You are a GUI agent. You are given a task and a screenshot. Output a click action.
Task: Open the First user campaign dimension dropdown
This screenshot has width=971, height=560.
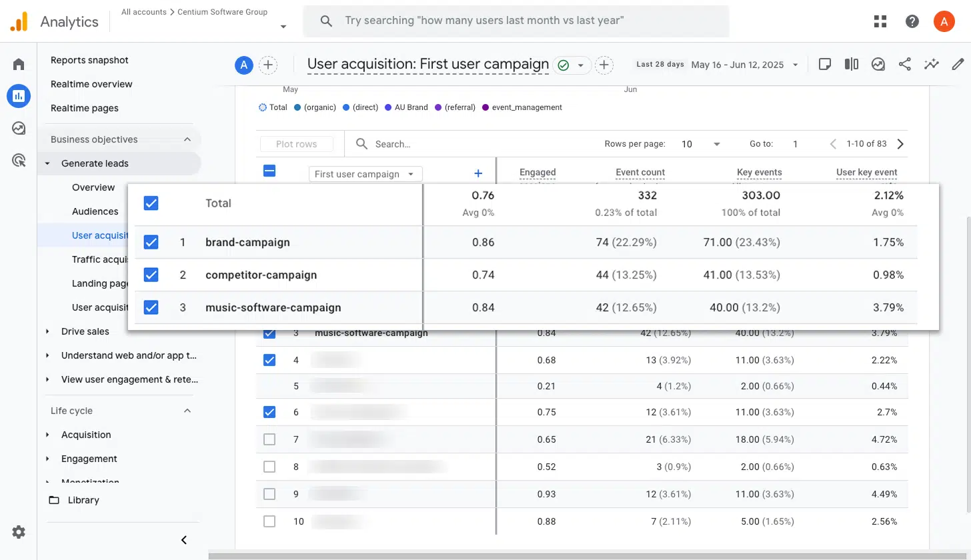coord(365,173)
